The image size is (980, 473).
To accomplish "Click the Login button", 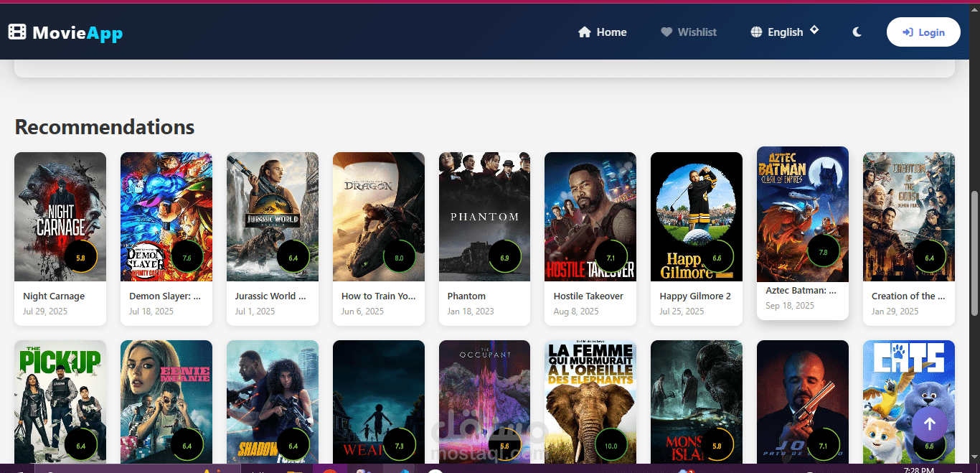I will [923, 32].
